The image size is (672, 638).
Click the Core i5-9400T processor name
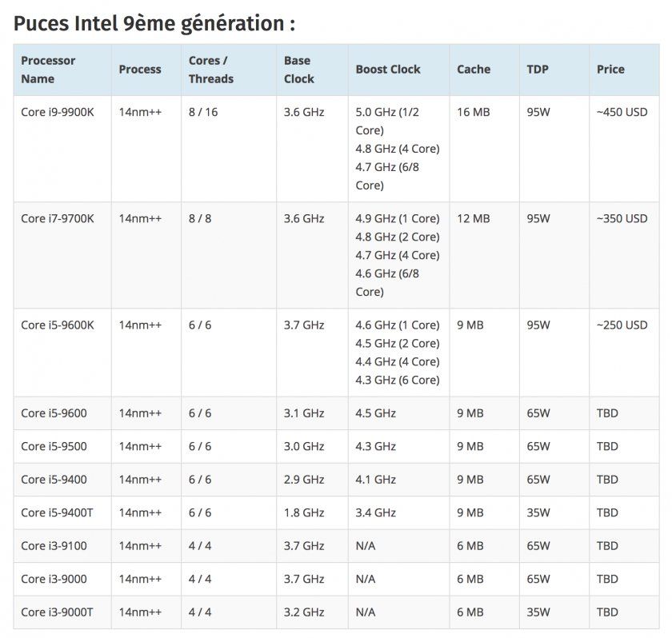[x=57, y=512]
